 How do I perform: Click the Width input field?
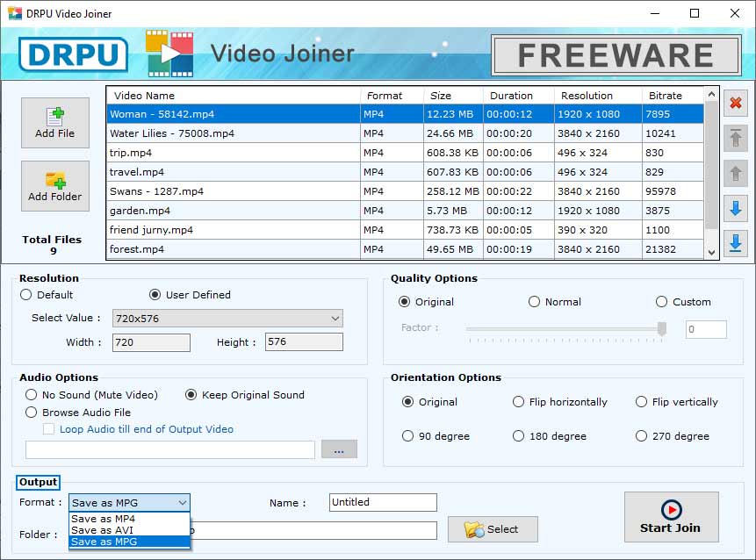[151, 342]
